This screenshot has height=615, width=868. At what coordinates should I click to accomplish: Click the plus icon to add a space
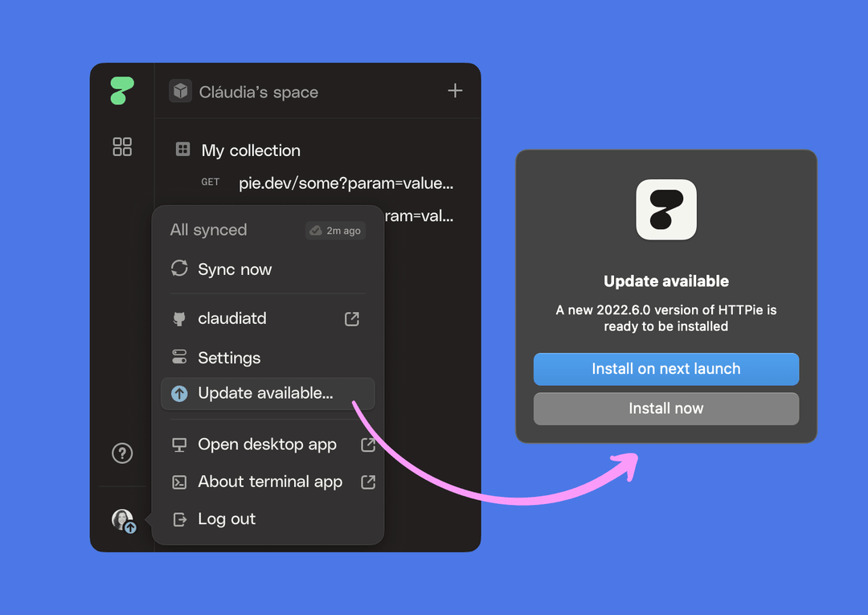click(x=455, y=91)
